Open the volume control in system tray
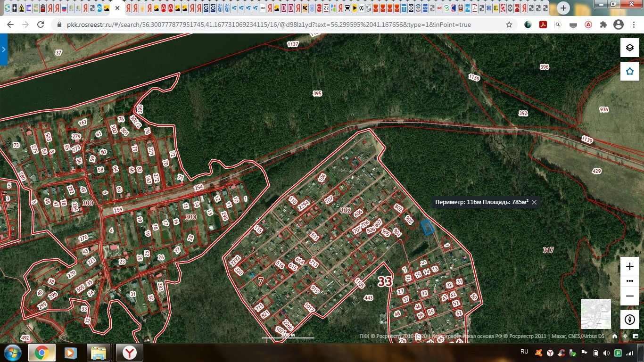This screenshot has width=644, height=362. click(606, 353)
